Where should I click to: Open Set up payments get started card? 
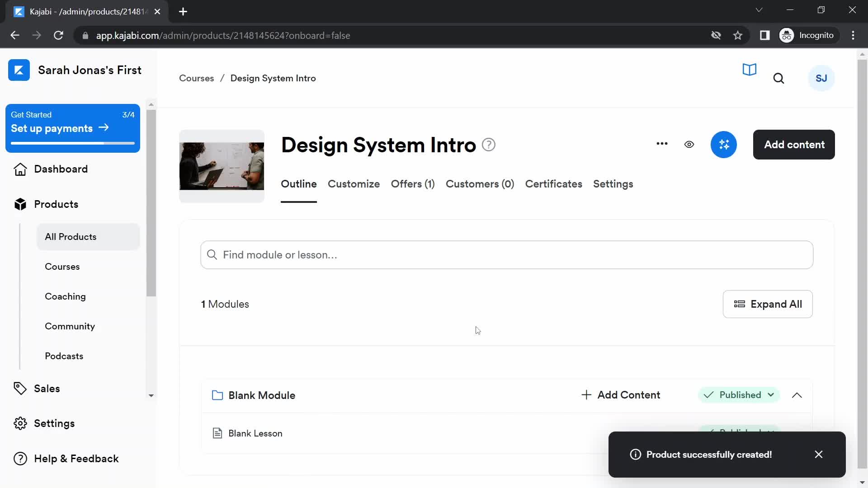point(72,128)
